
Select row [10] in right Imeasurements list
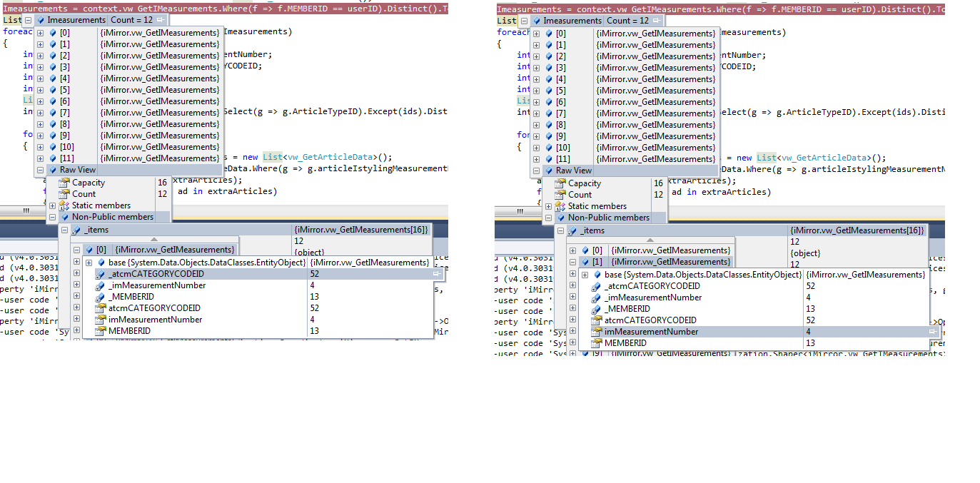tap(625, 148)
